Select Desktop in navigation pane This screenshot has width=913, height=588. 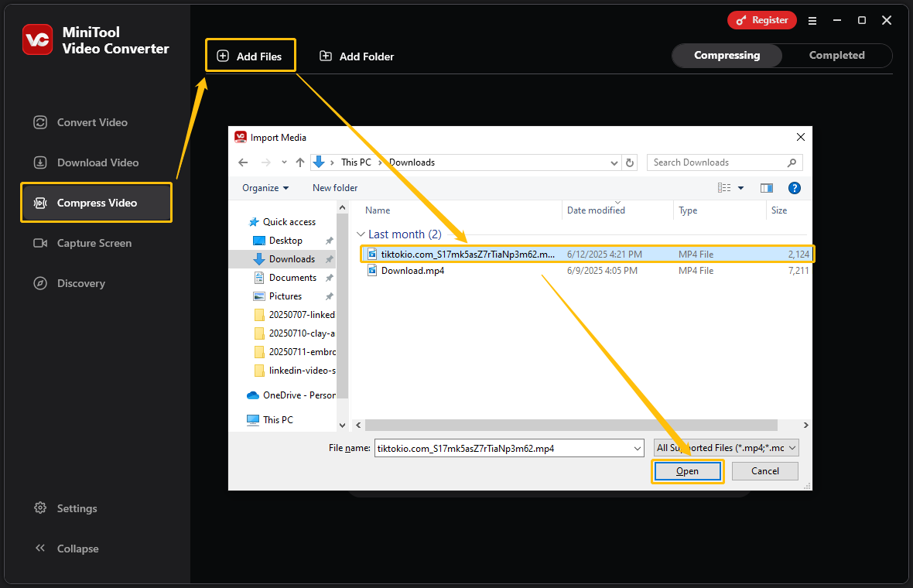click(x=286, y=241)
